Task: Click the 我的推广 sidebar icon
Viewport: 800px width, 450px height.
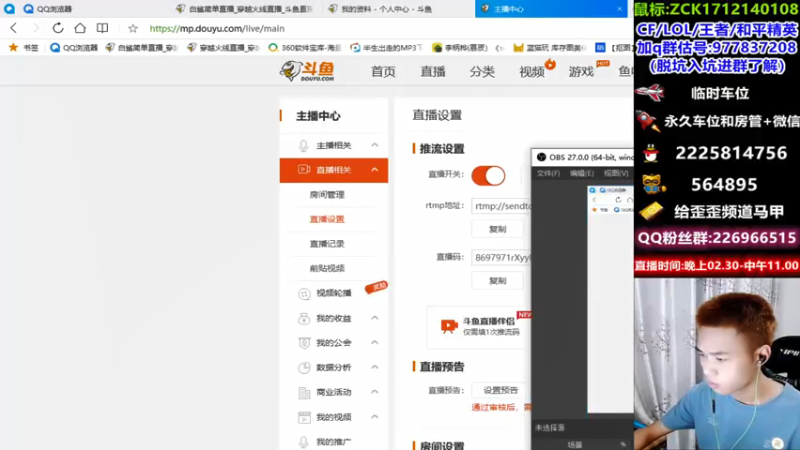Action: (304, 442)
